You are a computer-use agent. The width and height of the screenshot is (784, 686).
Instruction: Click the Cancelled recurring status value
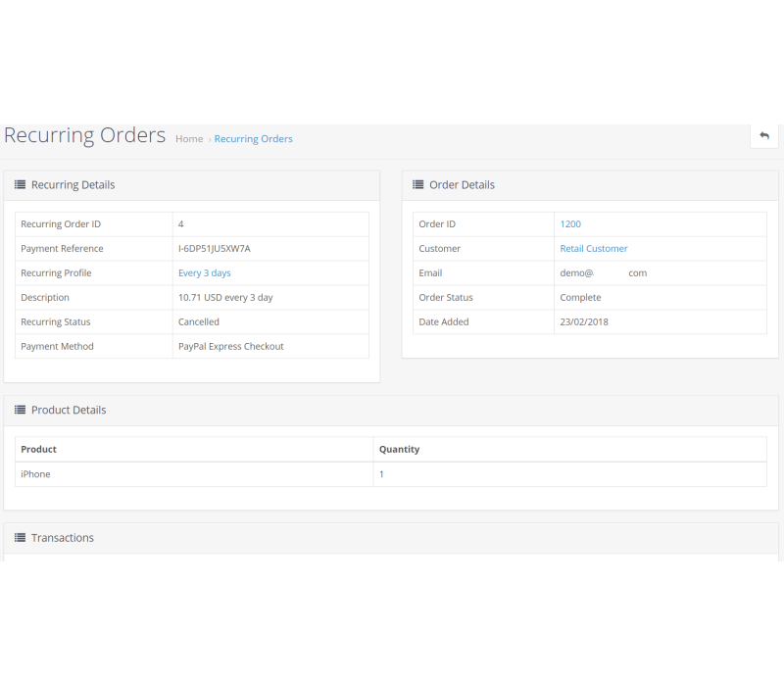tap(198, 322)
